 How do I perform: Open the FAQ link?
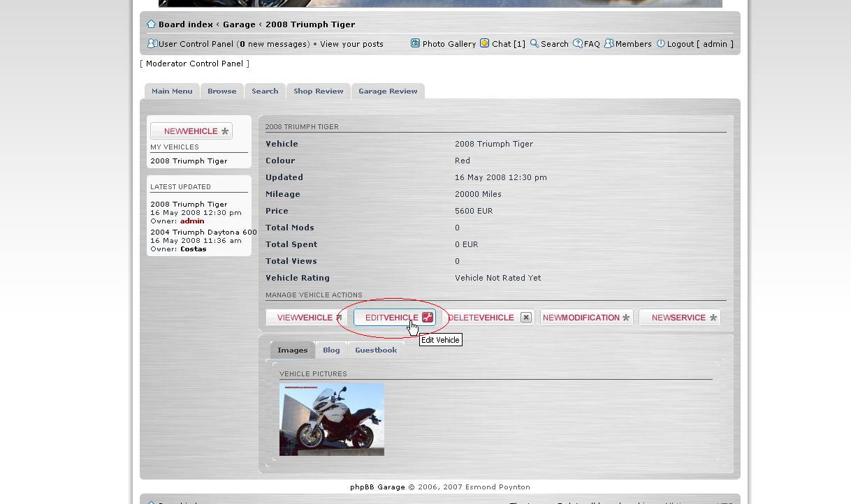coord(592,44)
